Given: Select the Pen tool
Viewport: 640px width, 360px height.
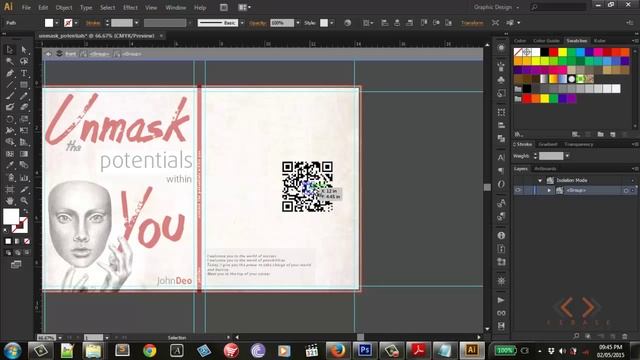Looking at the screenshot, I should [10, 73].
